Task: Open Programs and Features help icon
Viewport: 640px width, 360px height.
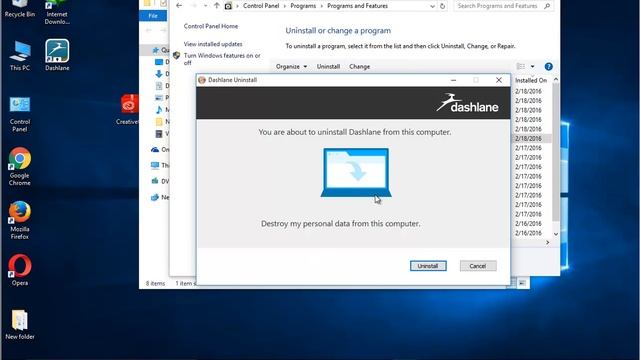Action: pos(549,66)
